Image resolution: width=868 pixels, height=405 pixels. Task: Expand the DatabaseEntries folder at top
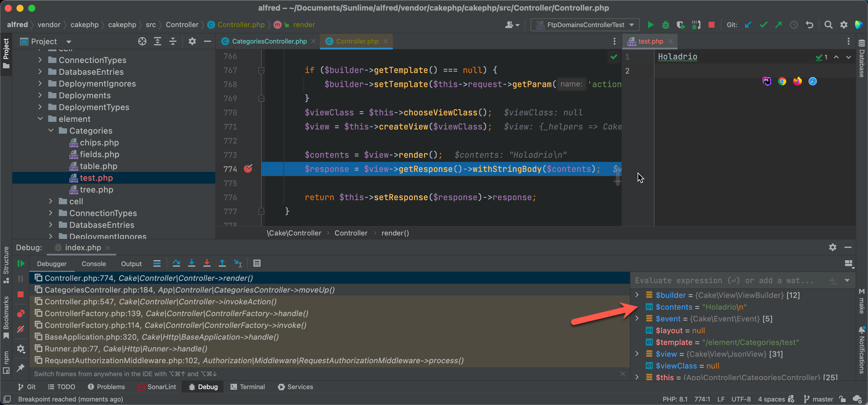click(40, 72)
